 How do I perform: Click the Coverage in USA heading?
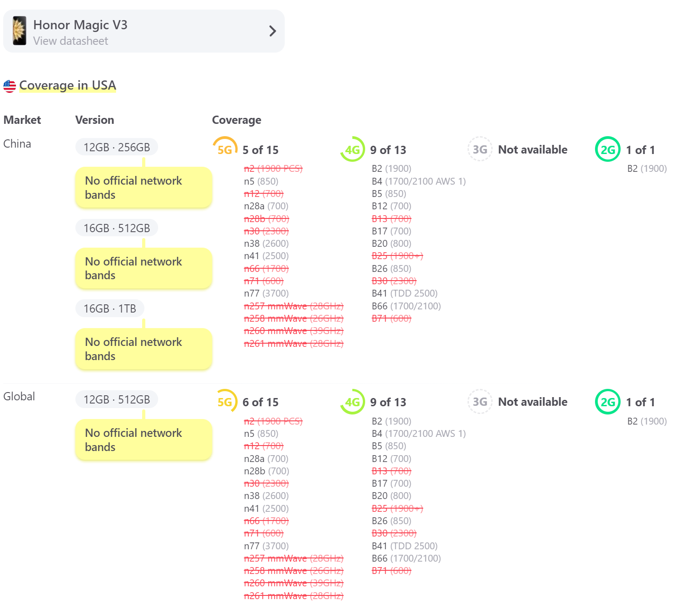coord(68,85)
